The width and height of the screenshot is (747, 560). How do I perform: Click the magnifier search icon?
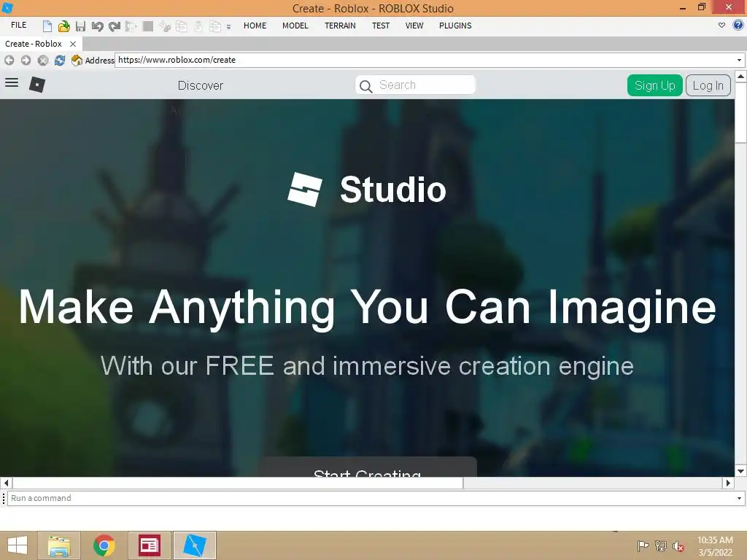coord(366,86)
